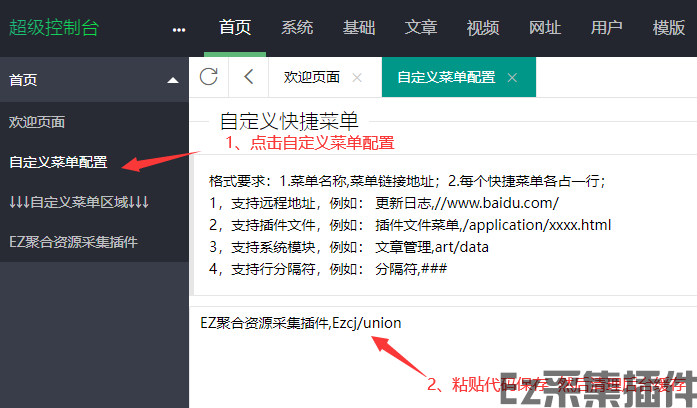Open the 视频 top menu
Viewport: 697px width, 408px height.
tap(483, 28)
